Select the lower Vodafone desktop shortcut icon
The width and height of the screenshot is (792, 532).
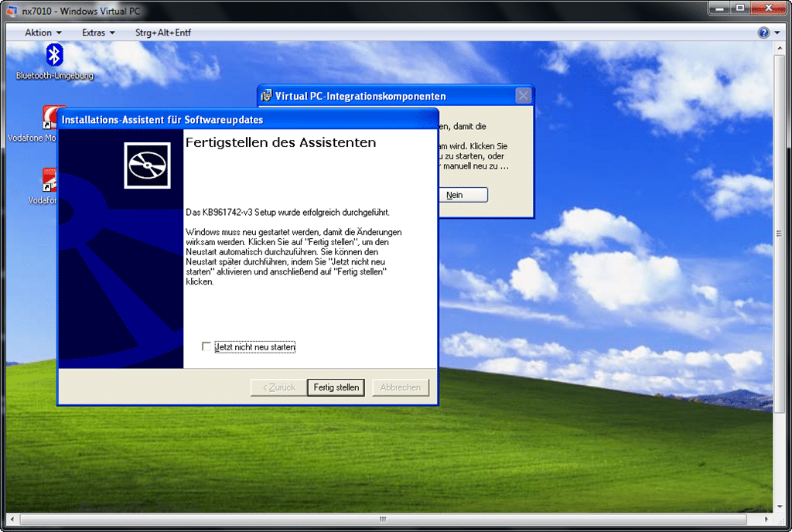click(49, 179)
